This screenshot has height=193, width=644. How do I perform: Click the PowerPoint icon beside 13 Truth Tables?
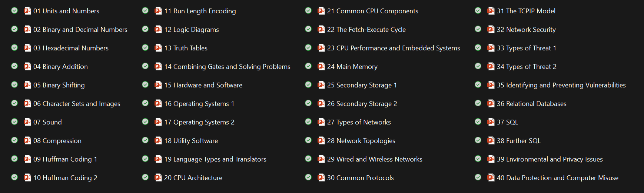coord(158,48)
